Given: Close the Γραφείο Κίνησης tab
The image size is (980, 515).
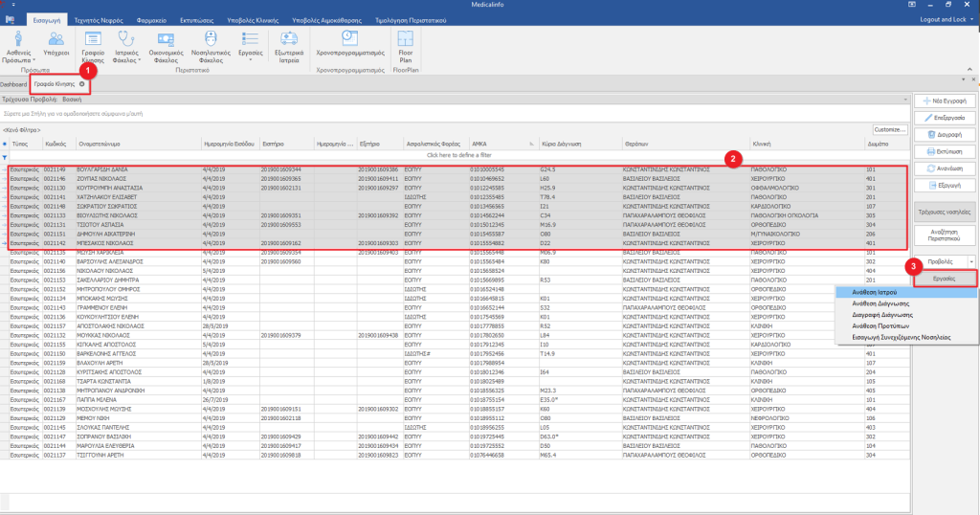Looking at the screenshot, I should 82,84.
